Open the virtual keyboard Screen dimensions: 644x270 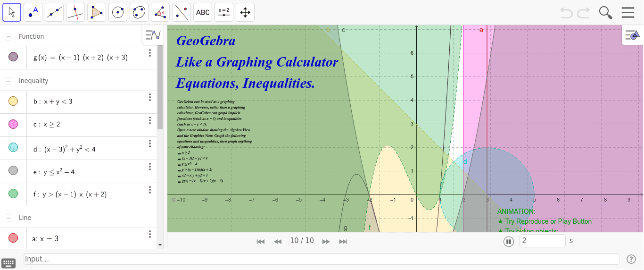click(x=8, y=263)
